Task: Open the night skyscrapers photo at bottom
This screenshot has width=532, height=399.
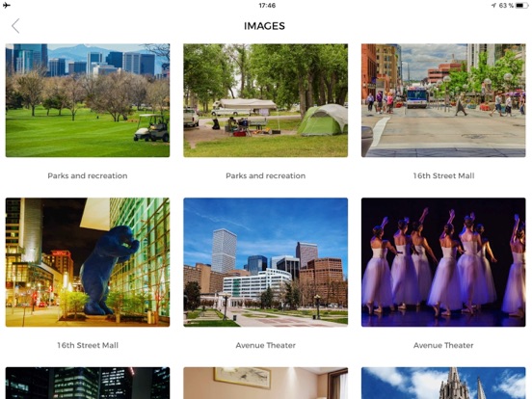Action: coord(88,383)
